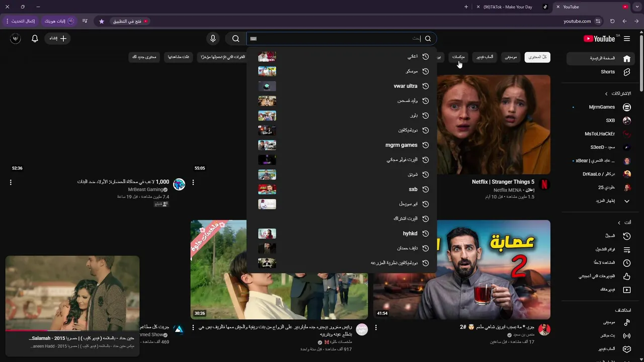Select the Mixes (ميكسات) filter chip
Screen dimensions: 644x362
(x=458, y=57)
